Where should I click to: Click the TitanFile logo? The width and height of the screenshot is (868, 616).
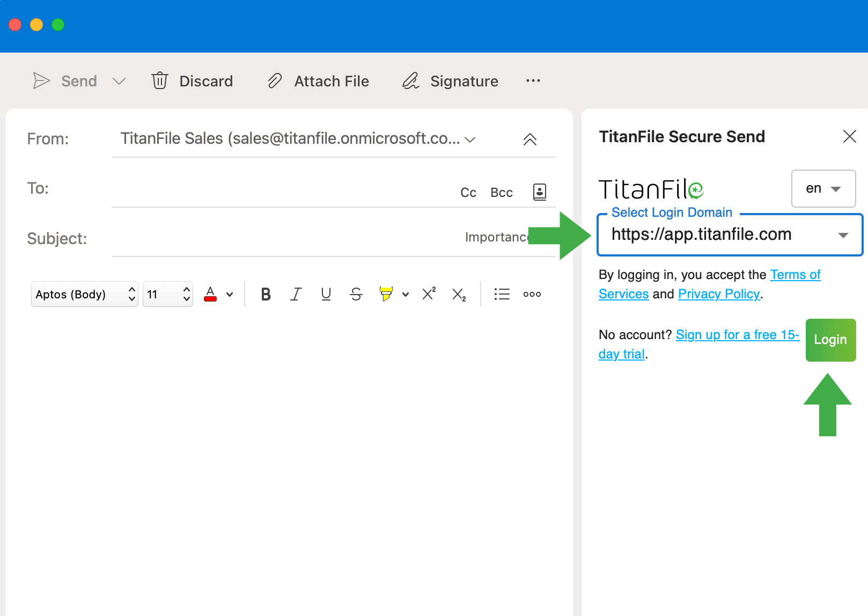coord(651,189)
